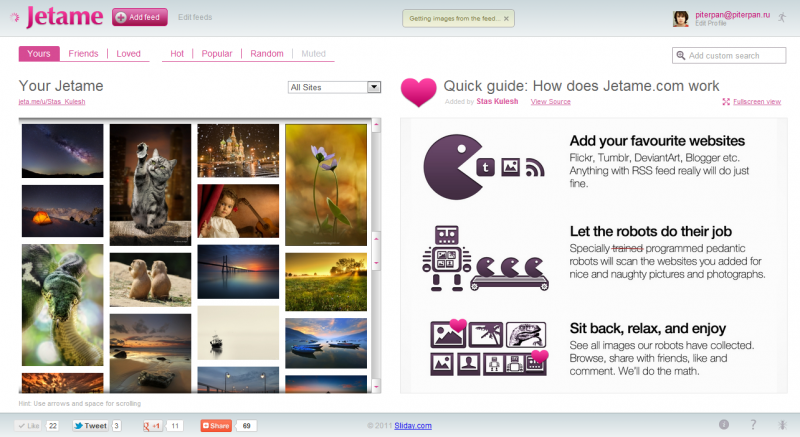The image size is (800, 437).
Task: Click the gallery scrollbar thumb handle
Action: 377,250
